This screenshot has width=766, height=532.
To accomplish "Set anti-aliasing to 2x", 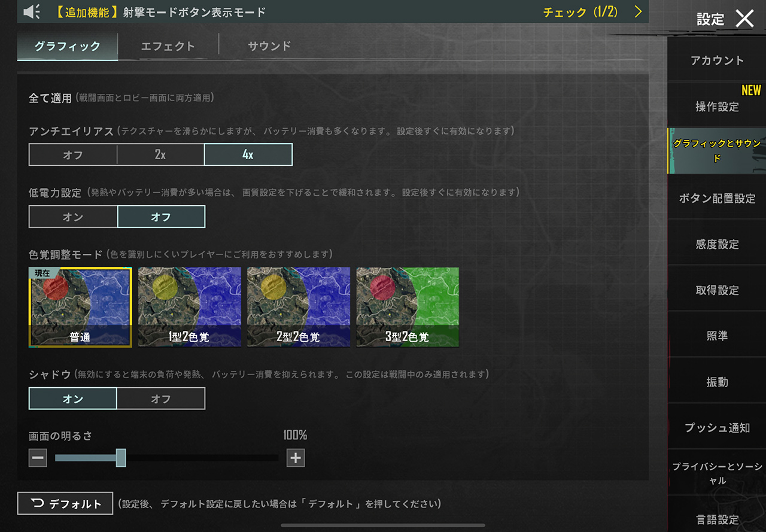I will 160,154.
